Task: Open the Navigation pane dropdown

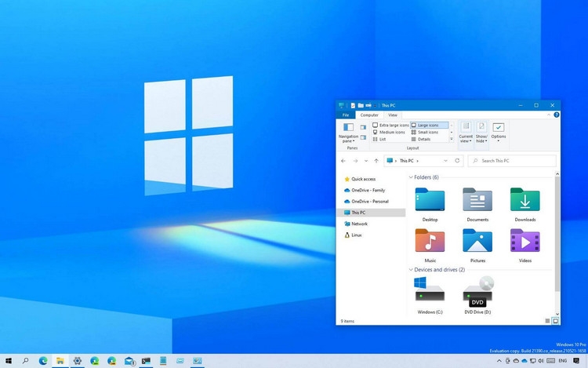Action: 348,133
